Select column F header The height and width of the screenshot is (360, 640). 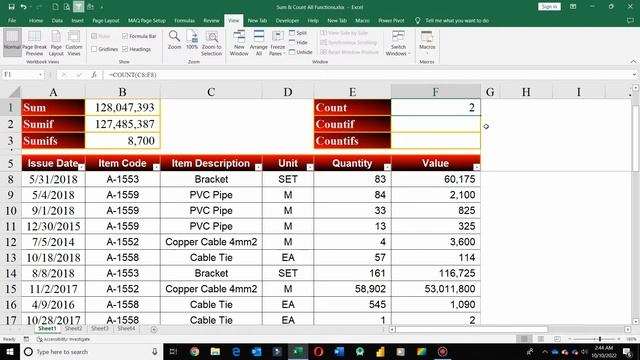coord(436,92)
